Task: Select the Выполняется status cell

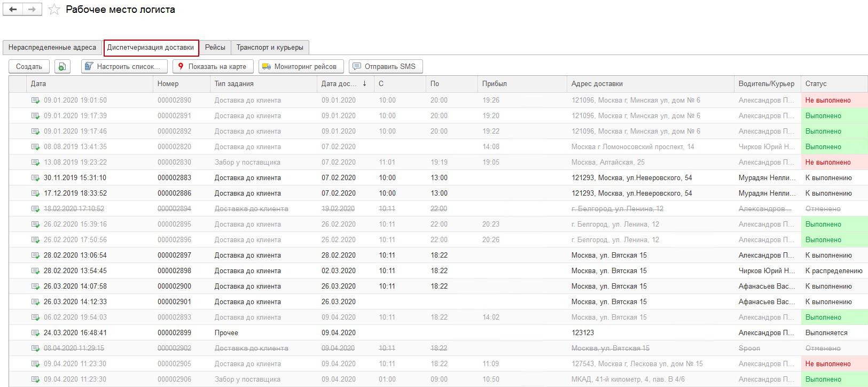Action: [834, 333]
